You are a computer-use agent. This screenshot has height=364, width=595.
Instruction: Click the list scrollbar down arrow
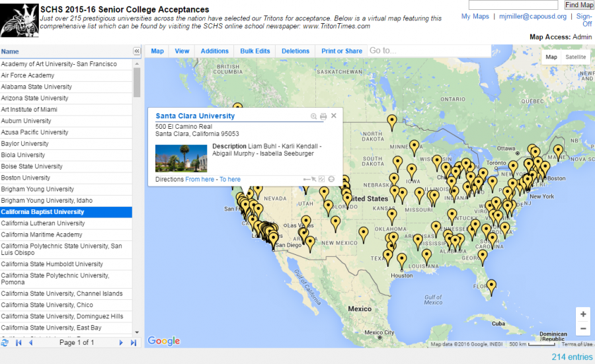coord(137,332)
